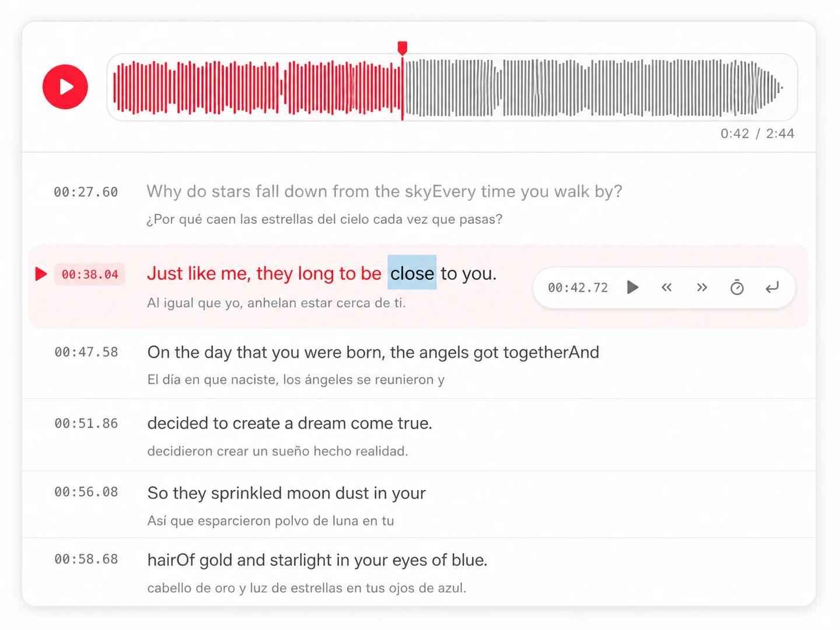Click lyric "So they sprinkled moon dust in your"
The width and height of the screenshot is (840, 630).
pyautogui.click(x=286, y=493)
